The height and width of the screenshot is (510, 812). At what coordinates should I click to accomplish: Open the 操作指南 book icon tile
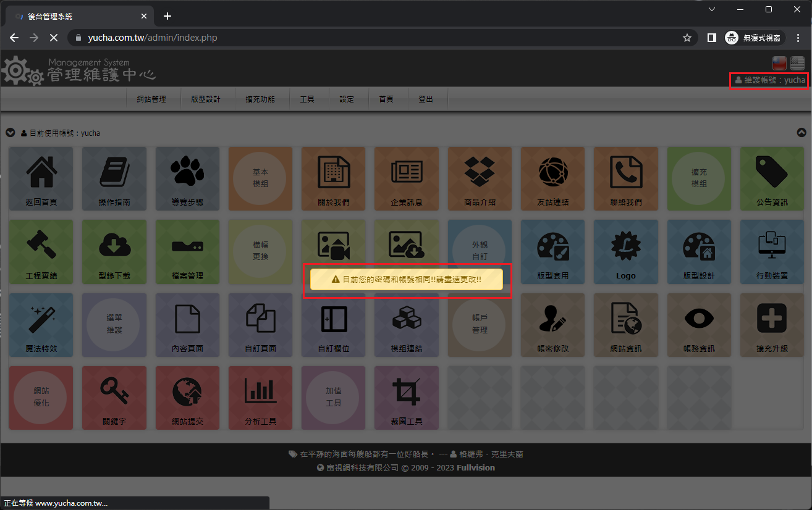pyautogui.click(x=114, y=178)
